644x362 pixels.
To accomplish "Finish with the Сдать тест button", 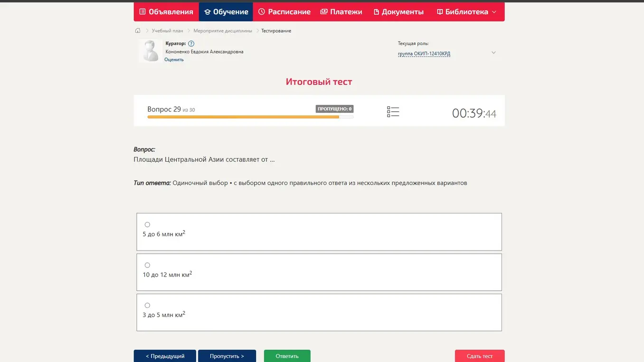I will (x=480, y=356).
